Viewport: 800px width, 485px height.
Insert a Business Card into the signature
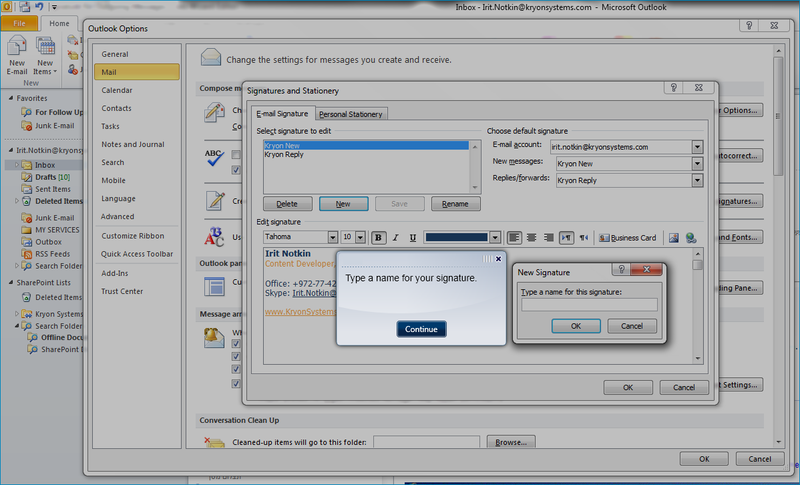click(628, 238)
